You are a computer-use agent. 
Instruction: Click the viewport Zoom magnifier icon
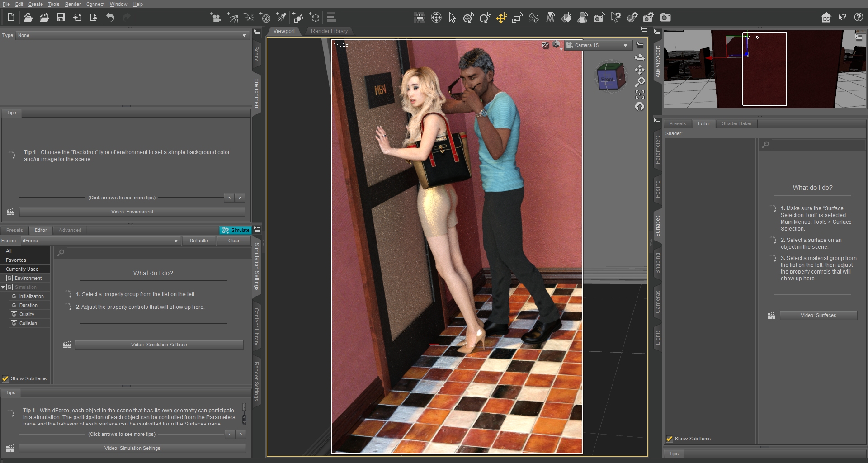coord(640,82)
